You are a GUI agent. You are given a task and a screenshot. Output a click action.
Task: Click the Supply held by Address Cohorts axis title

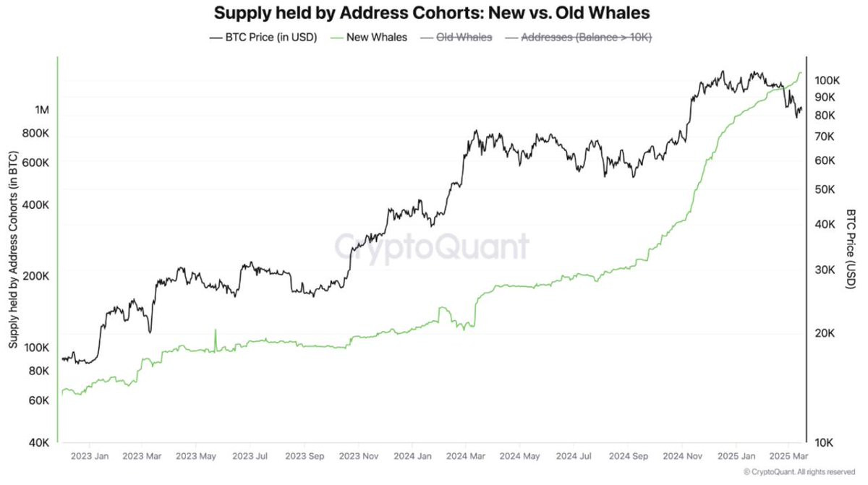click(13, 250)
